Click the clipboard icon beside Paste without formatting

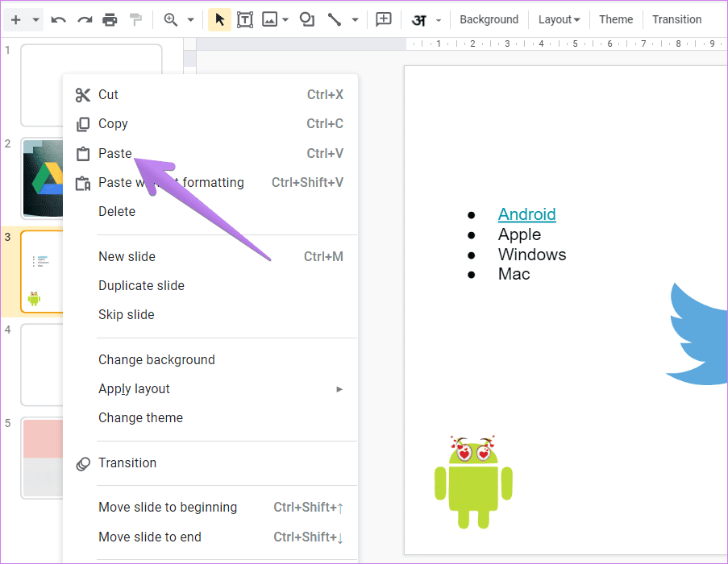83,183
